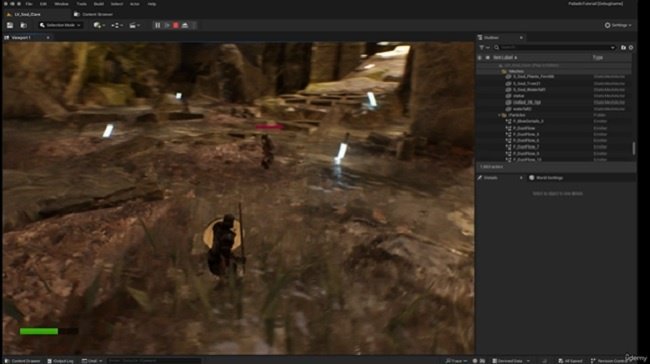Screen dimensions: 650x364
Task: Select the Viewport 1 tab
Action: coord(21,37)
